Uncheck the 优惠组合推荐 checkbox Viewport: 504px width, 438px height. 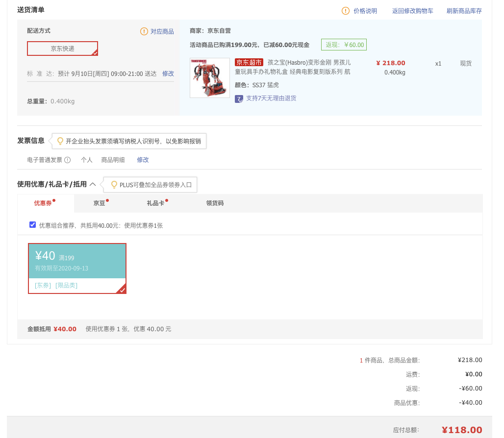pyautogui.click(x=32, y=225)
